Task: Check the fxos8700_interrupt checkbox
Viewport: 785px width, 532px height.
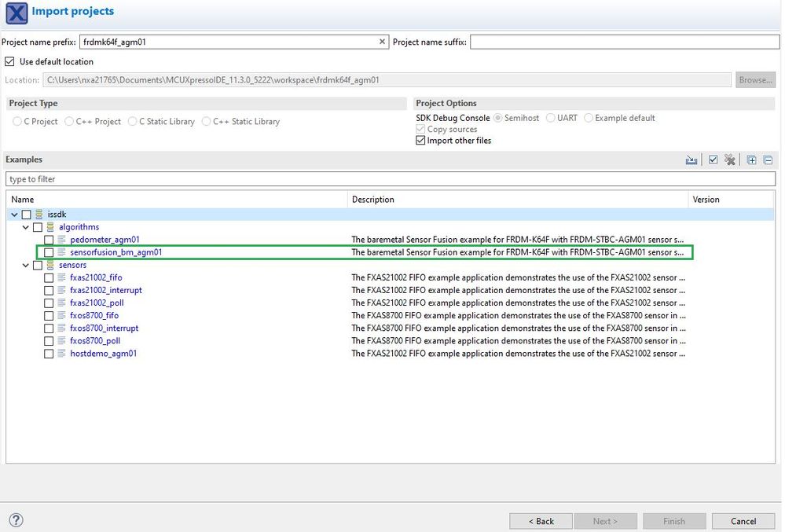Action: coord(49,328)
